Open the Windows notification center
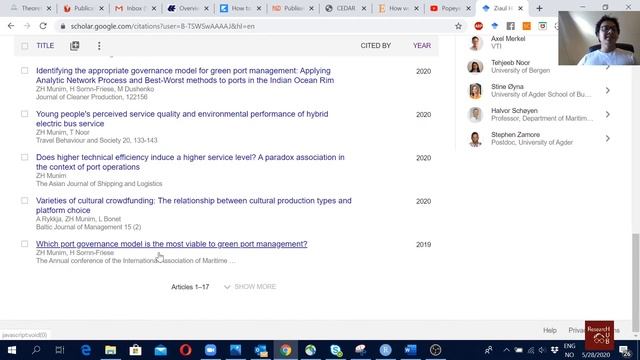Image resolution: width=640 pixels, height=360 pixels. coord(624,350)
